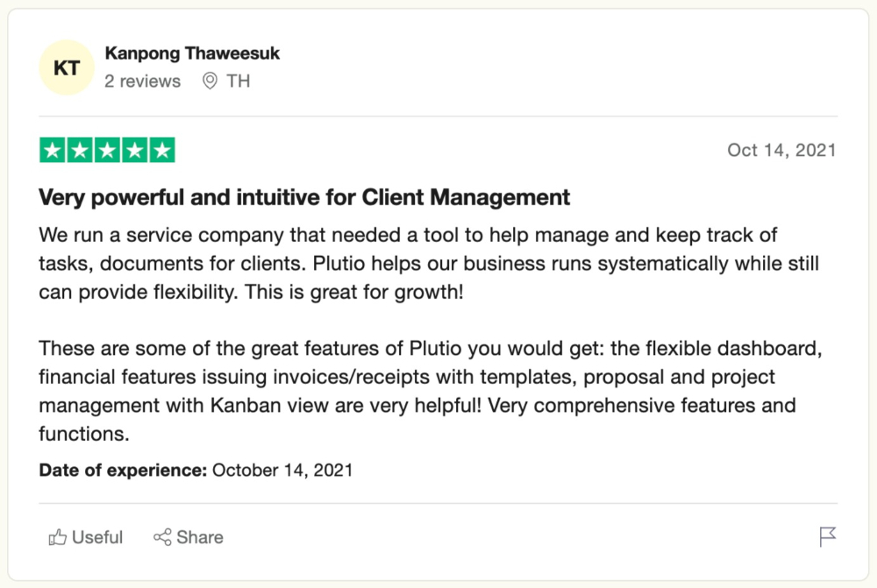Screen dimensions: 877x588
Task: Open the review title Very powerful and intuitive
Action: pyautogui.click(x=304, y=197)
